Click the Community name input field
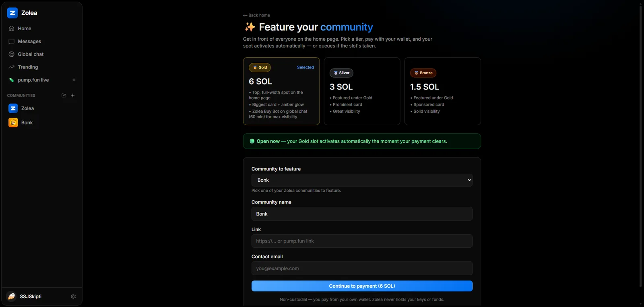 click(x=362, y=214)
